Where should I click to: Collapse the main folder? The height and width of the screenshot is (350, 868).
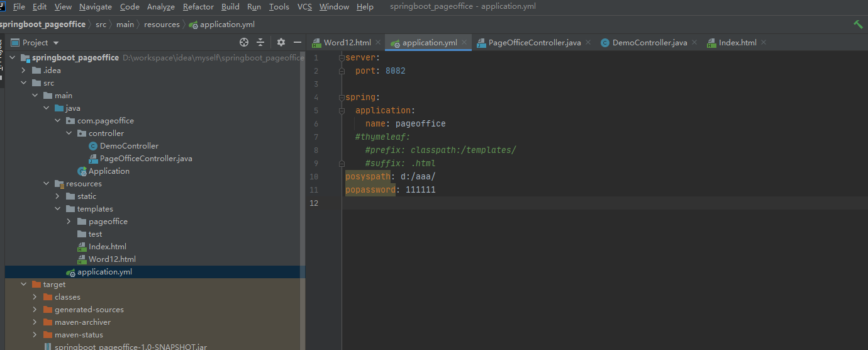pos(35,96)
